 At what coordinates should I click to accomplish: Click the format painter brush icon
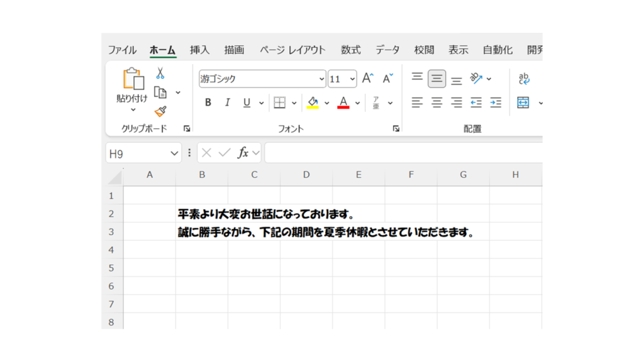tap(160, 111)
